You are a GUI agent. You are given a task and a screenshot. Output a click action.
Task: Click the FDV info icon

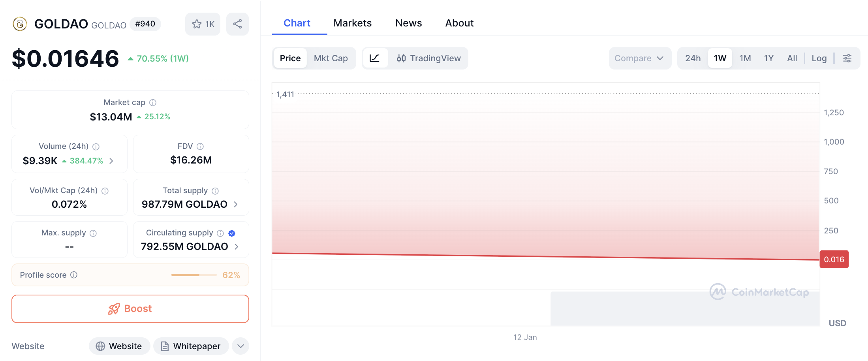[x=200, y=147]
